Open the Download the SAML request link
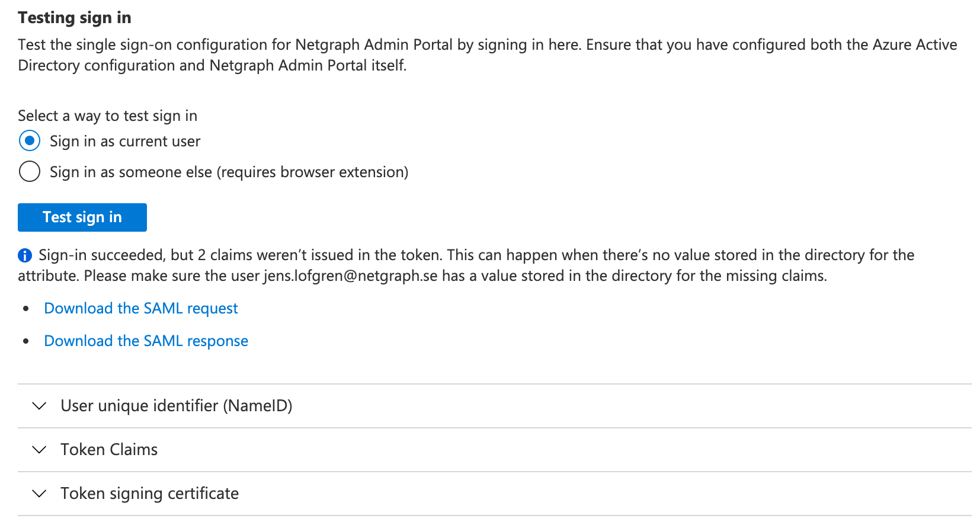The height and width of the screenshot is (525, 980). click(x=140, y=308)
